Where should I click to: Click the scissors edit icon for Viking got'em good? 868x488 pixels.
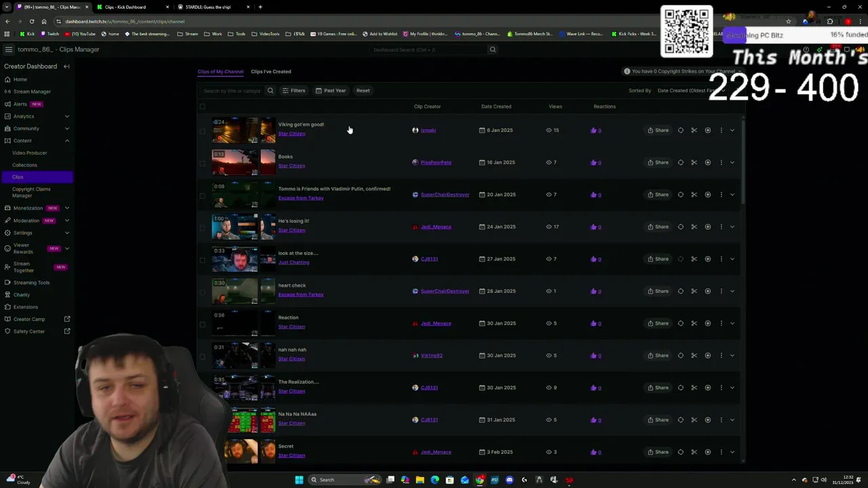coord(694,130)
